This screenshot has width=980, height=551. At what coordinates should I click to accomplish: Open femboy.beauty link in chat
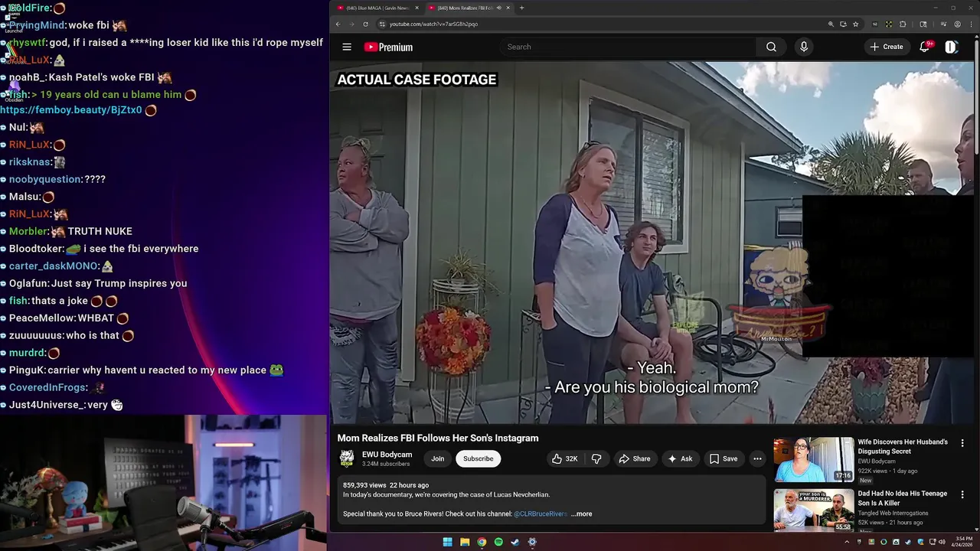click(71, 110)
